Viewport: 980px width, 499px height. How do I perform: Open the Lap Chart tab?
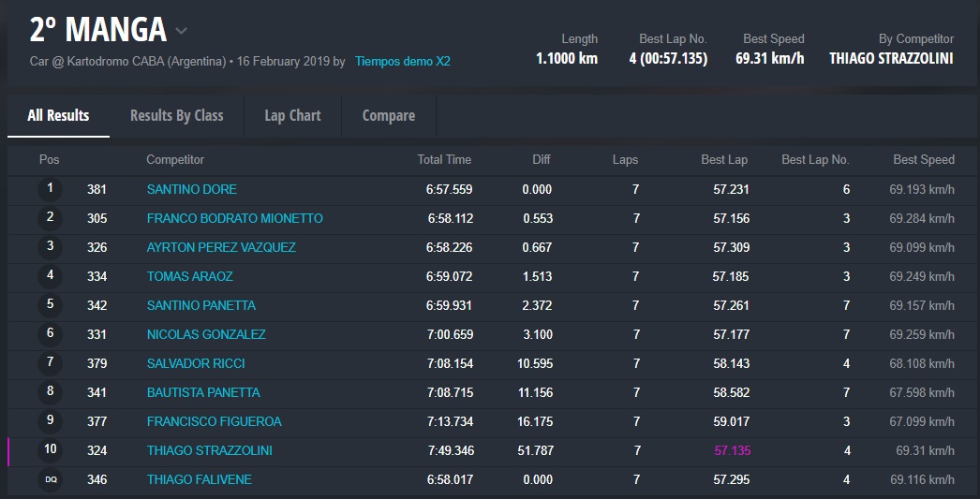point(292,116)
